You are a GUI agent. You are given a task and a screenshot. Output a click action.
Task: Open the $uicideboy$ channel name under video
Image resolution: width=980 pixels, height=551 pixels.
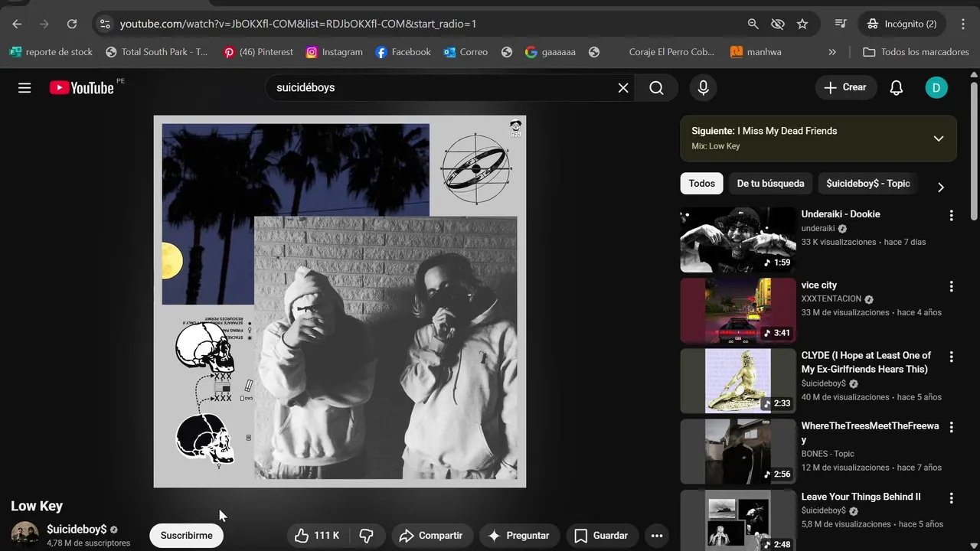77,530
